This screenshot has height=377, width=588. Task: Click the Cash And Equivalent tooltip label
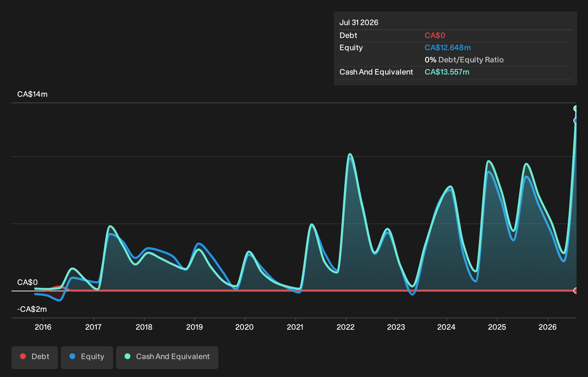(x=376, y=72)
